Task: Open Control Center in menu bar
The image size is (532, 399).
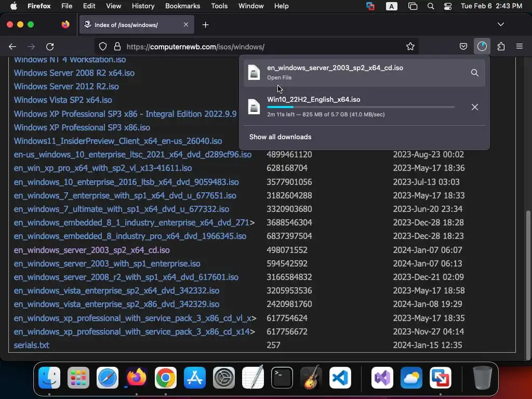Action: (x=447, y=6)
